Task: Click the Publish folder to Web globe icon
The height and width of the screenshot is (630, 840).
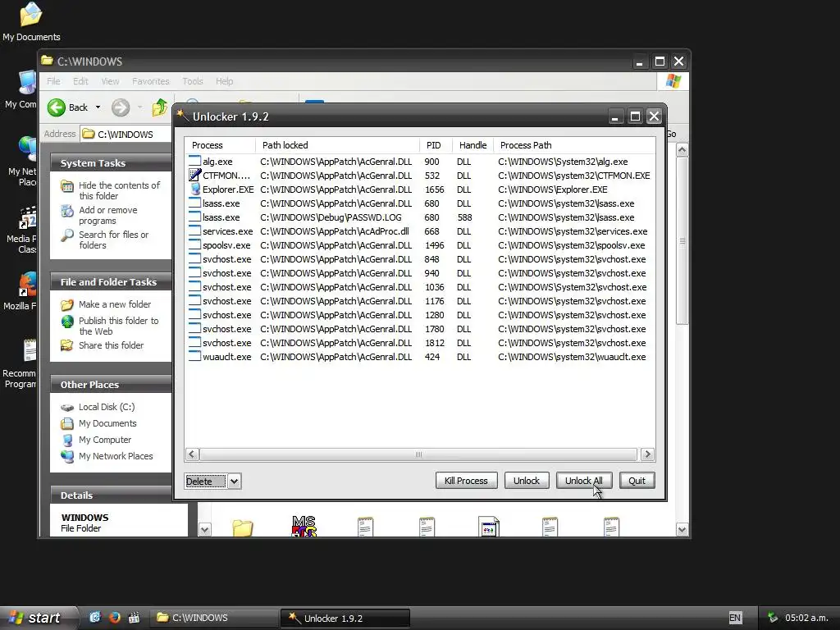Action: (x=67, y=321)
